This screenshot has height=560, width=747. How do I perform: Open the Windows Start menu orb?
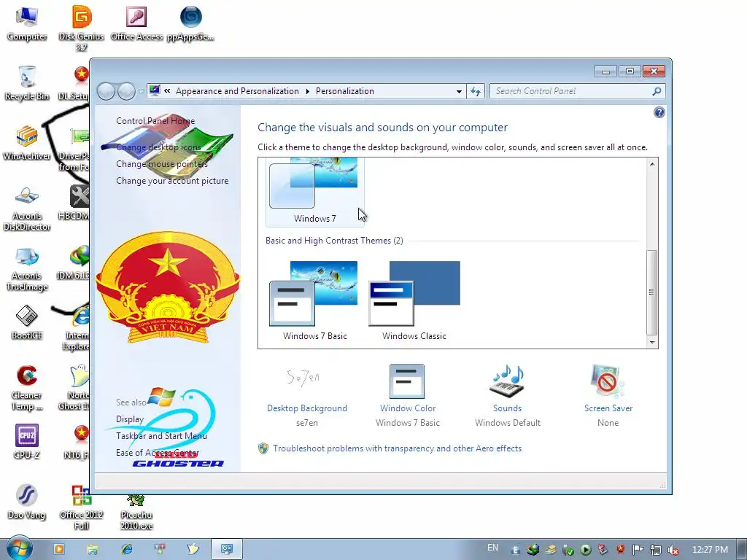click(19, 548)
